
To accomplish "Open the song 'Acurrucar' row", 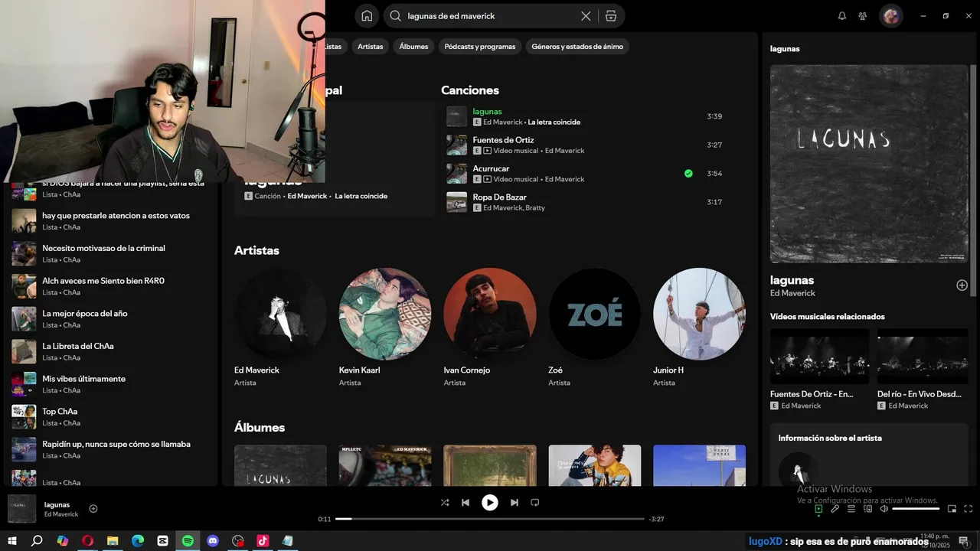I will click(586, 174).
